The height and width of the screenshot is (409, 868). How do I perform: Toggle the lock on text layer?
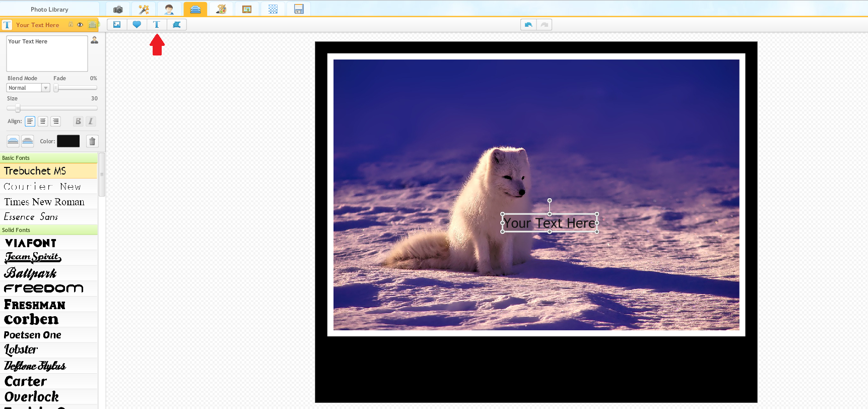pos(71,25)
